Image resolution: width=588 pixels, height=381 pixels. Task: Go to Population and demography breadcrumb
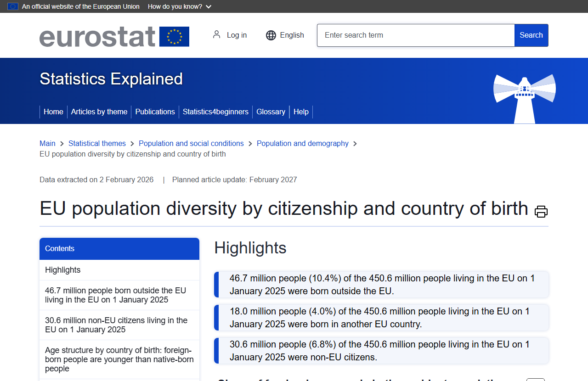[x=303, y=144]
